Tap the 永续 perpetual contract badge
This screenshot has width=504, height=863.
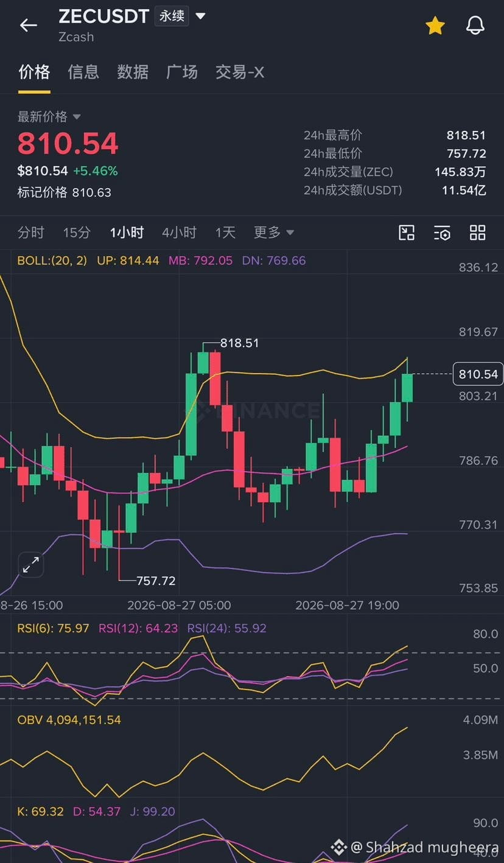172,16
